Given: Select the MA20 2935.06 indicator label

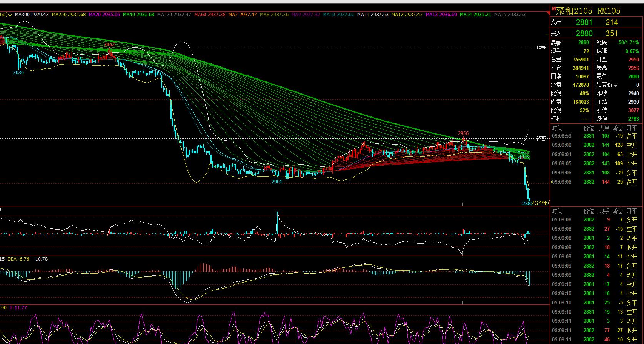Looking at the screenshot, I should tap(104, 15).
